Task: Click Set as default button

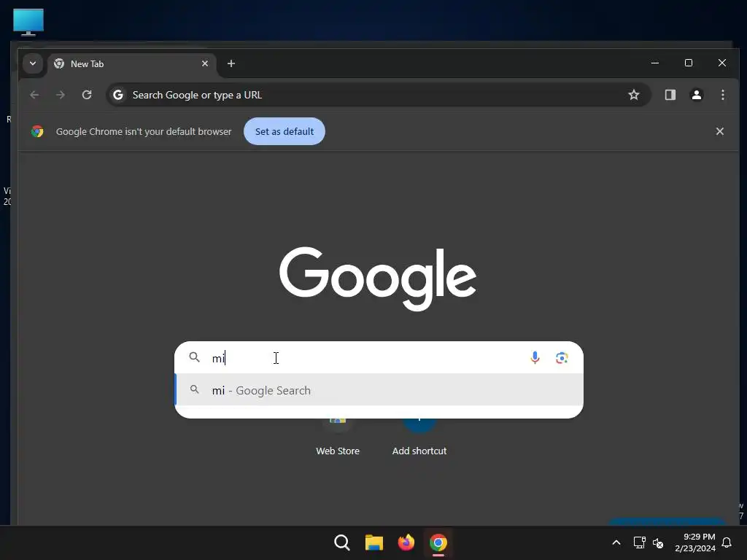Action: pyautogui.click(x=285, y=131)
